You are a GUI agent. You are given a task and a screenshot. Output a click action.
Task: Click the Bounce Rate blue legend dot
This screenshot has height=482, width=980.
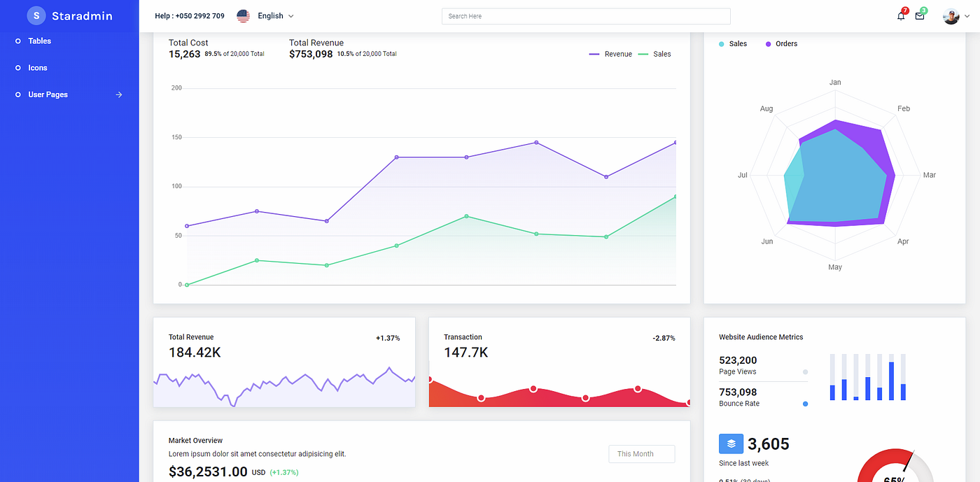tap(805, 404)
